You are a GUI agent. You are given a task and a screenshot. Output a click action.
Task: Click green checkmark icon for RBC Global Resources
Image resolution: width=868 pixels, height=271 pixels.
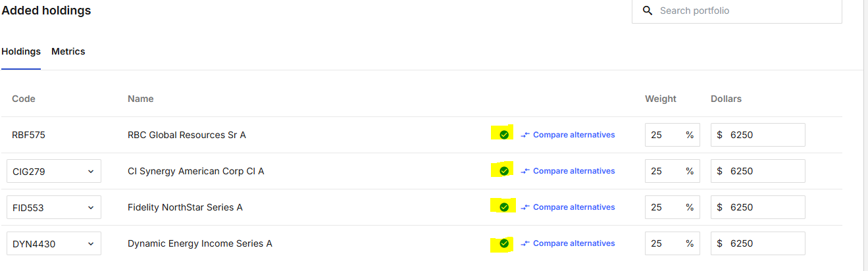[504, 135]
